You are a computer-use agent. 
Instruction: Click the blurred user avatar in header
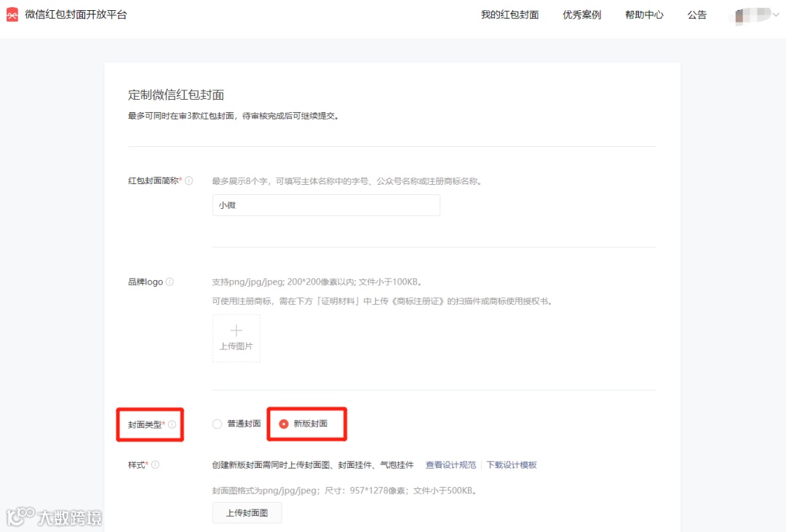750,15
